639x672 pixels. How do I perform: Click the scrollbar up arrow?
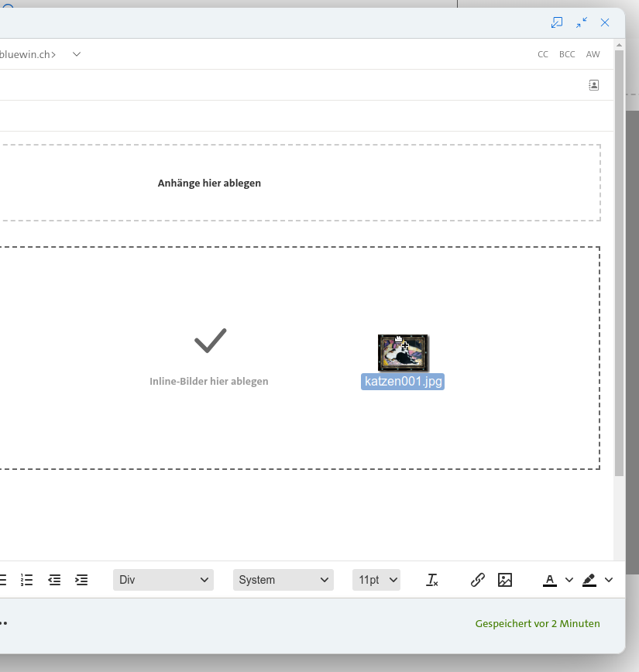tap(619, 45)
